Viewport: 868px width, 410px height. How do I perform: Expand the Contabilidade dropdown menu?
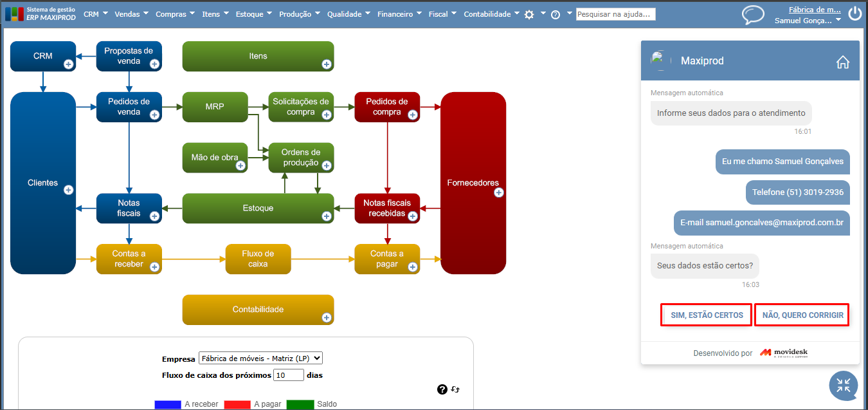[492, 14]
